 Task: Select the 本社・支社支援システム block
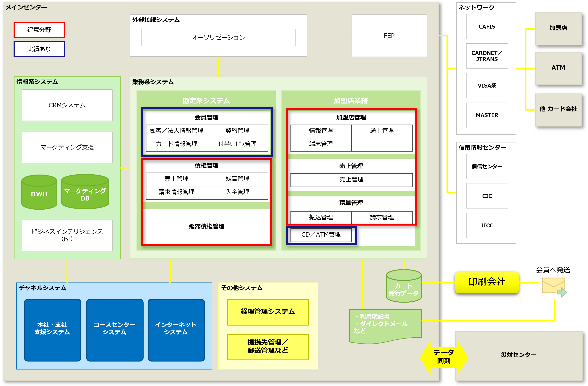click(x=52, y=330)
